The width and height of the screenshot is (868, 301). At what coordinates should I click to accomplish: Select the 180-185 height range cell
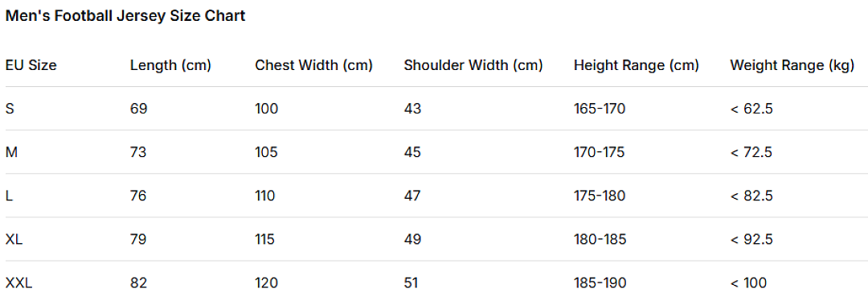(600, 240)
